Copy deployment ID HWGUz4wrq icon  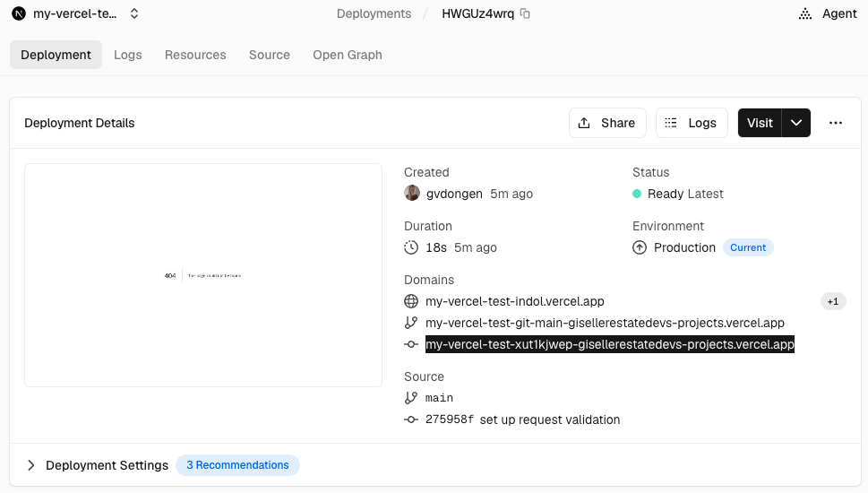click(x=525, y=13)
